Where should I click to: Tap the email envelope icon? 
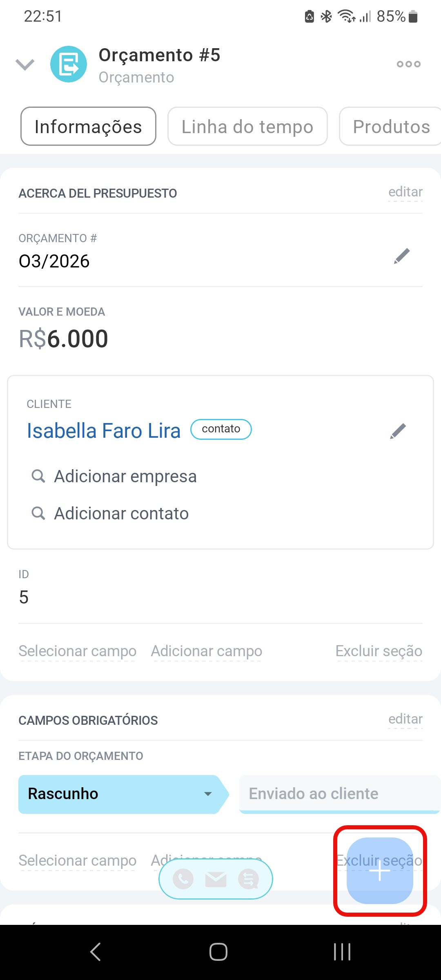point(216,879)
